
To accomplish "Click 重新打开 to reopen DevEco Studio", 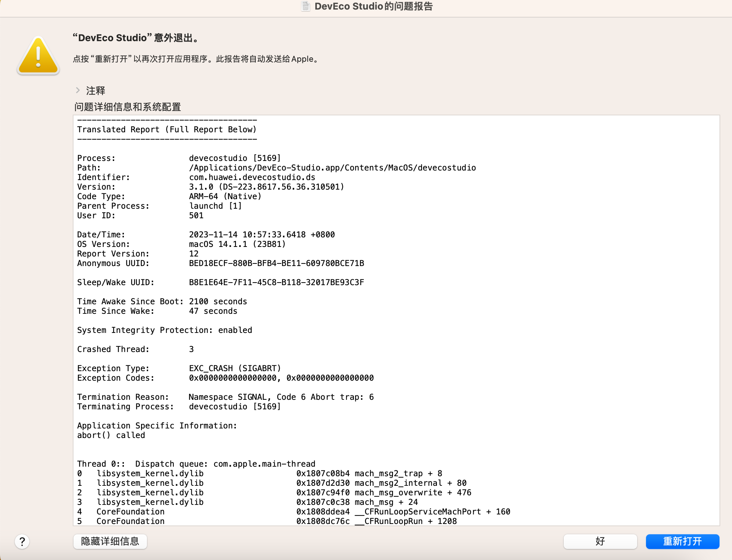I will tap(682, 541).
